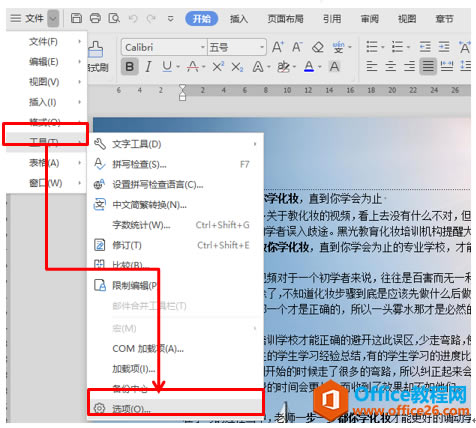Decrease font size with A- icon
The image size is (476, 428).
pos(297,47)
